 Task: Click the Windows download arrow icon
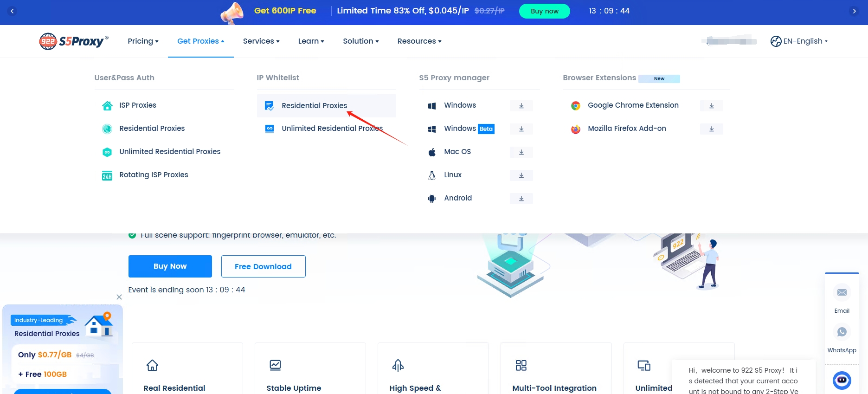click(521, 106)
